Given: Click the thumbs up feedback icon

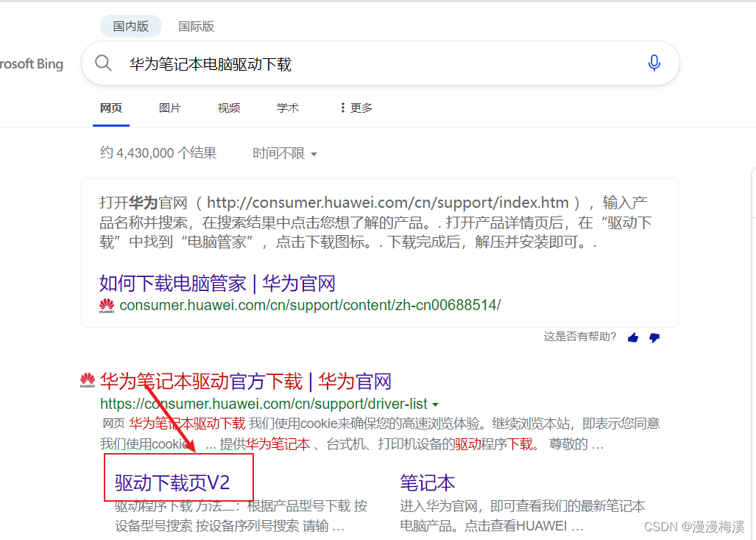Looking at the screenshot, I should tap(633, 337).
